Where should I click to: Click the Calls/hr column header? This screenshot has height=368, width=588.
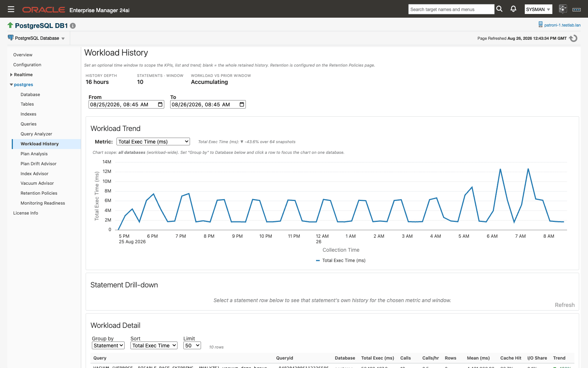click(x=430, y=358)
